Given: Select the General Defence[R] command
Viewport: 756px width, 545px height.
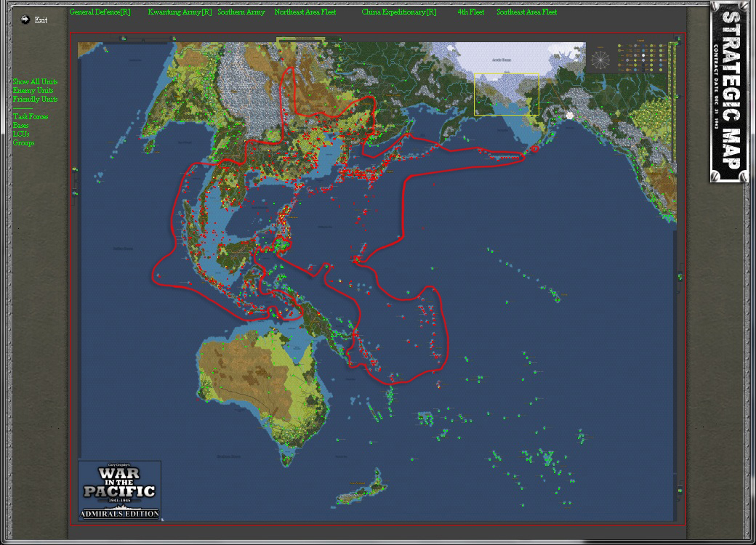Looking at the screenshot, I should coord(100,12).
